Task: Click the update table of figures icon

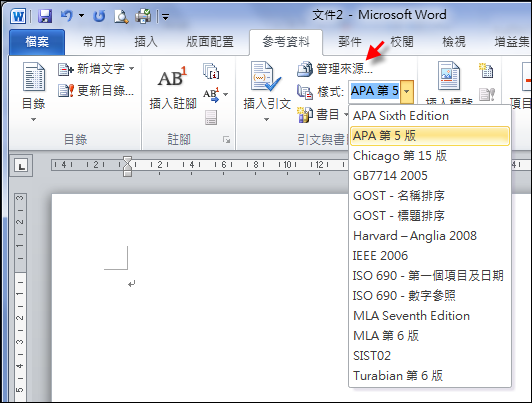Action: (x=487, y=94)
